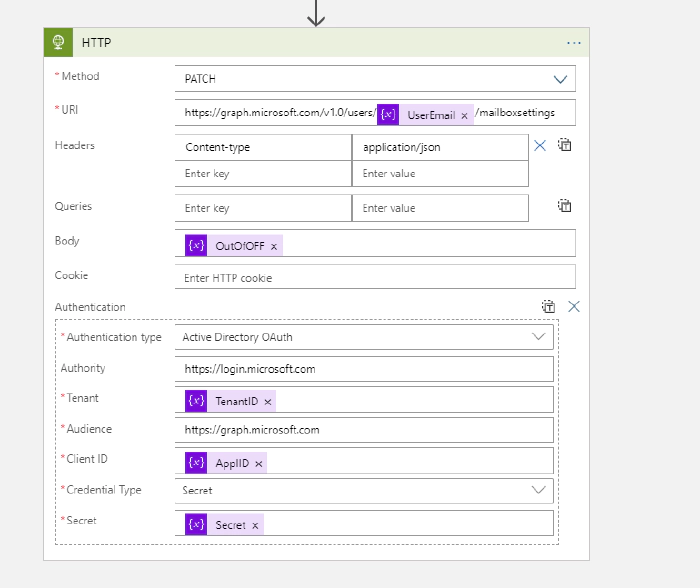Remove the UserEmail token from URI

point(464,115)
